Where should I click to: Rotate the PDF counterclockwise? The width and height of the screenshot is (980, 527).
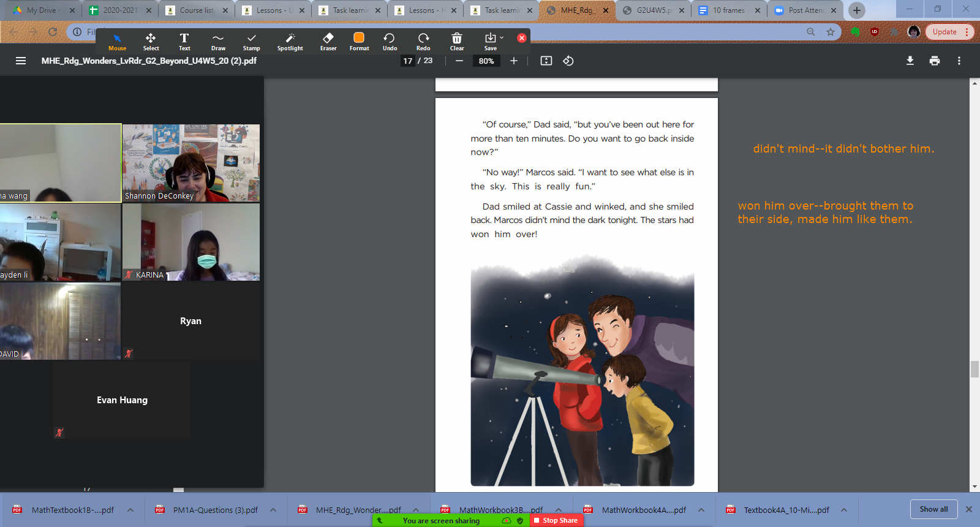[x=568, y=61]
